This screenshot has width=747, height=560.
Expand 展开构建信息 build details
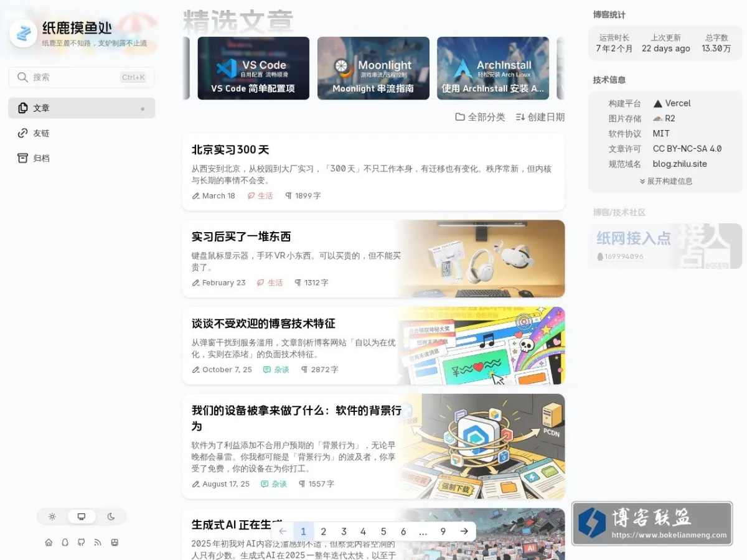click(665, 181)
